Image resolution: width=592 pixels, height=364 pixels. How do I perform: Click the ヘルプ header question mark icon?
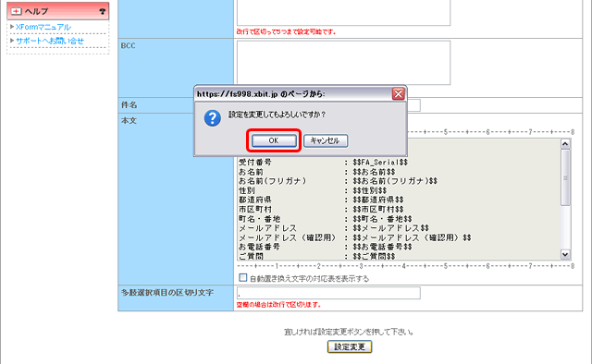coord(103,11)
